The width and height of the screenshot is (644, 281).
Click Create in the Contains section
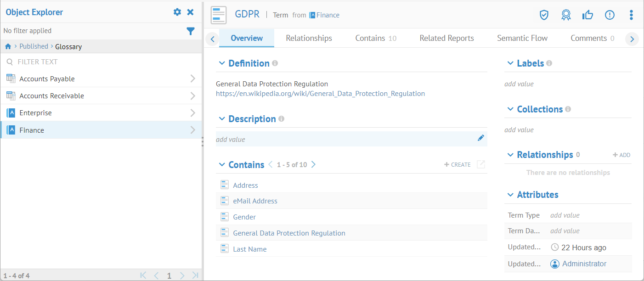tap(458, 164)
